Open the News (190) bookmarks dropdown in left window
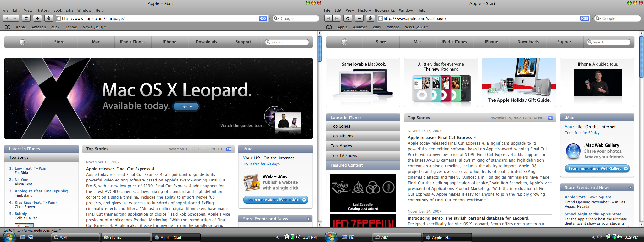Image resolution: width=644 pixels, height=242 pixels. point(94,27)
